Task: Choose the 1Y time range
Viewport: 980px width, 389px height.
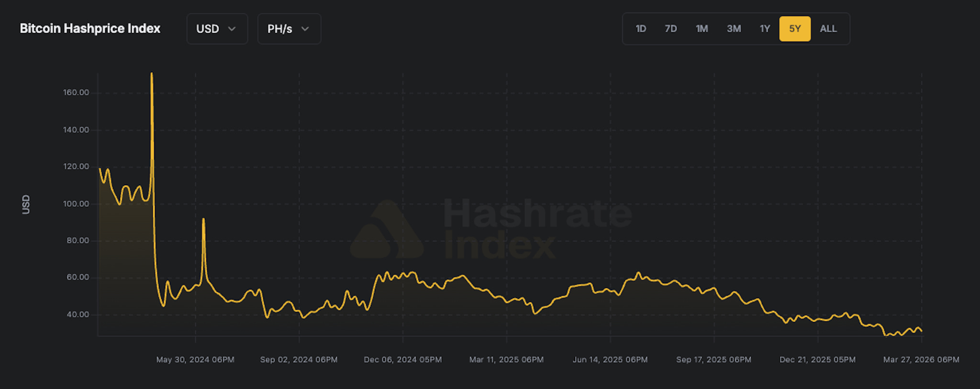Action: [x=765, y=29]
